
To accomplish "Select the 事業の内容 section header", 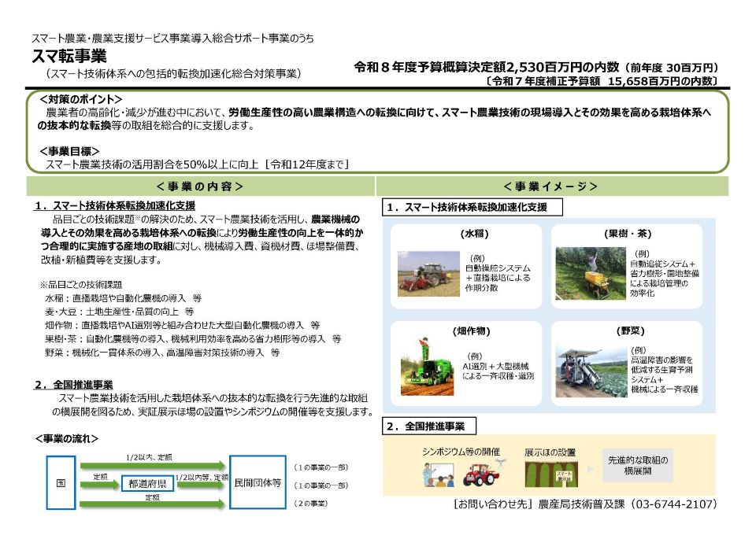I will (200, 186).
